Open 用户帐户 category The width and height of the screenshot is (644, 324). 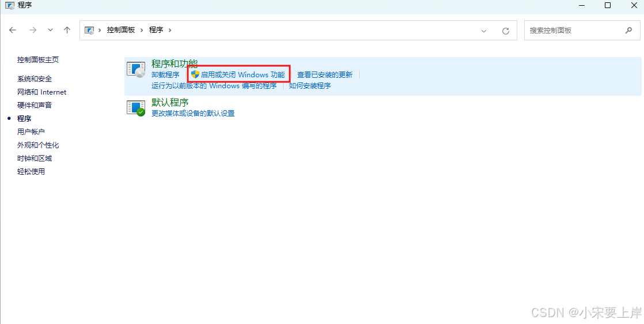click(31, 131)
